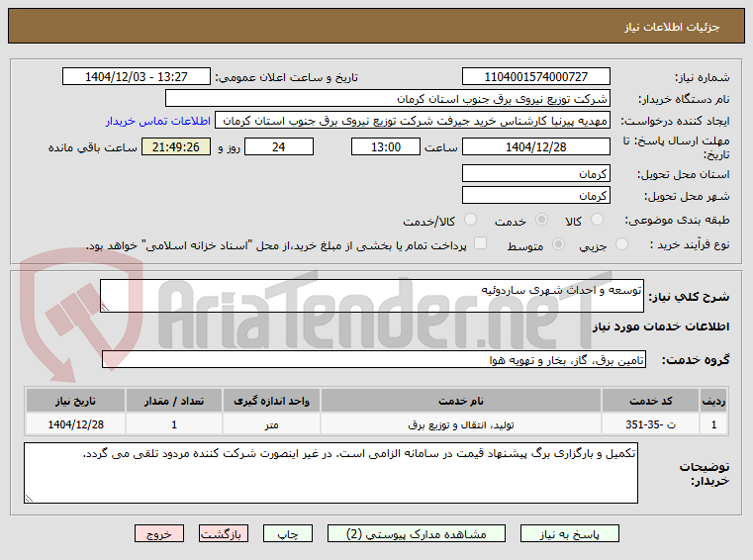Click the نام خدمت column header

[461, 401]
